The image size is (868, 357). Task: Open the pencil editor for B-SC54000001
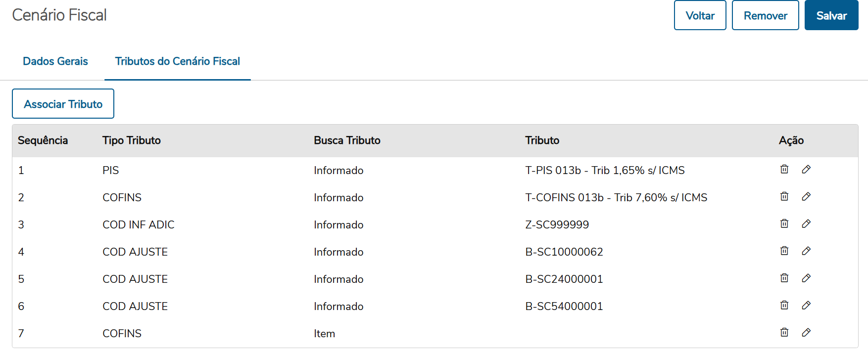pyautogui.click(x=806, y=306)
